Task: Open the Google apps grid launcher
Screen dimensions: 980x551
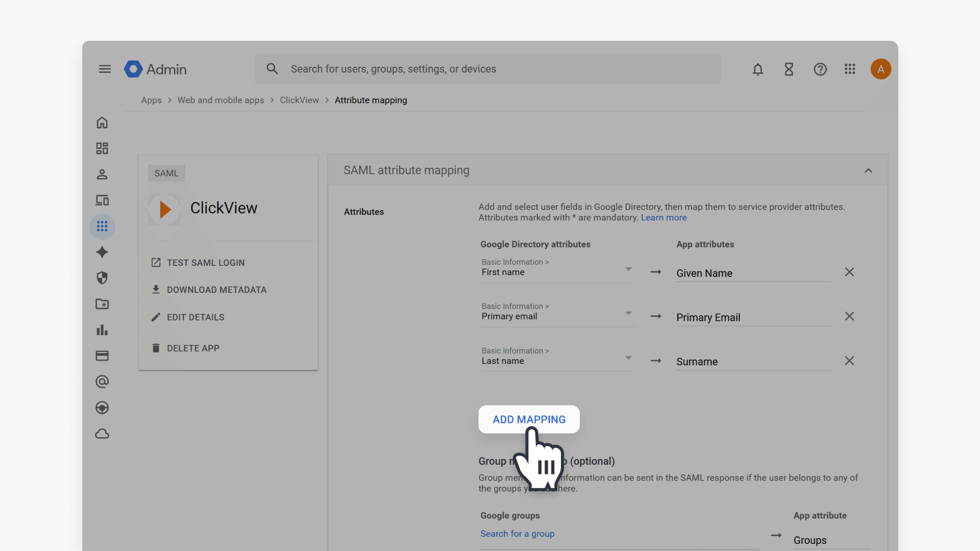Action: (850, 69)
